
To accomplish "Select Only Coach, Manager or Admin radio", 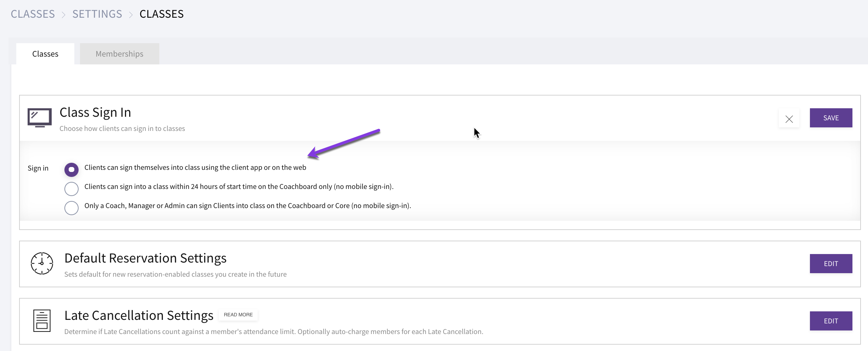I will [x=72, y=208].
